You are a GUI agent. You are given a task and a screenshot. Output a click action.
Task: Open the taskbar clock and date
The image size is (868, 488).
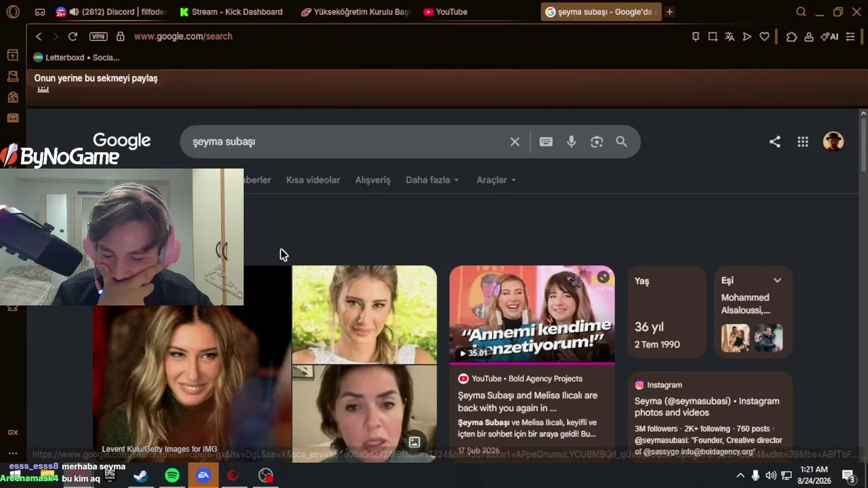(814, 476)
